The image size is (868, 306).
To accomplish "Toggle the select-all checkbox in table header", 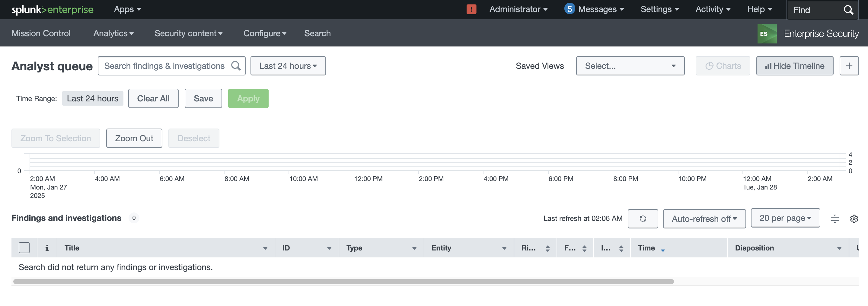I will tap(24, 248).
